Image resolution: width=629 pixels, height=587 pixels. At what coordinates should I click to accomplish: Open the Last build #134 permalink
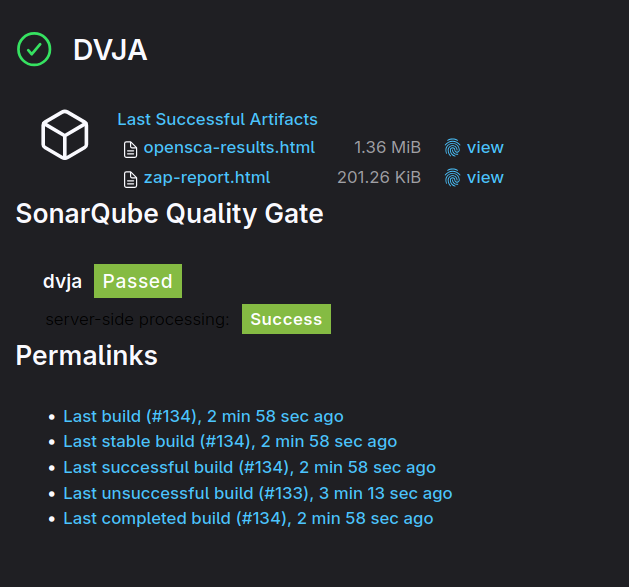(203, 416)
